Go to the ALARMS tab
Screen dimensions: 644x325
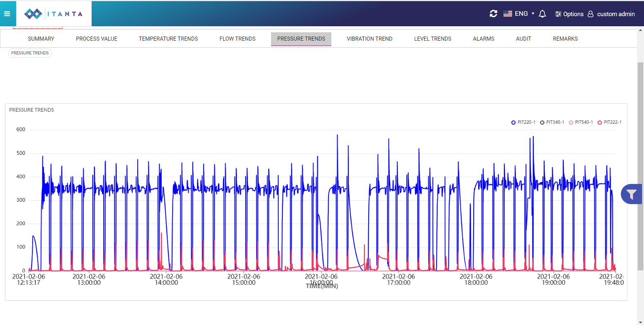(484, 39)
